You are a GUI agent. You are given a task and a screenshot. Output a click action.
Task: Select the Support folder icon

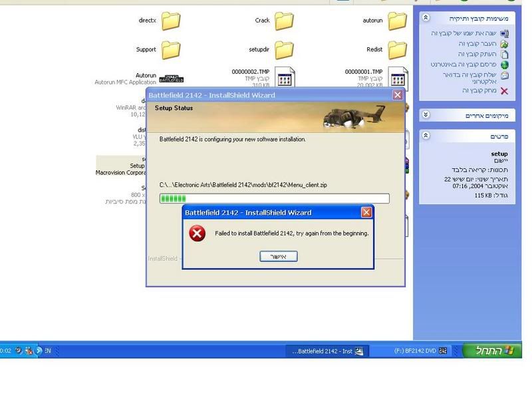pyautogui.click(x=171, y=50)
